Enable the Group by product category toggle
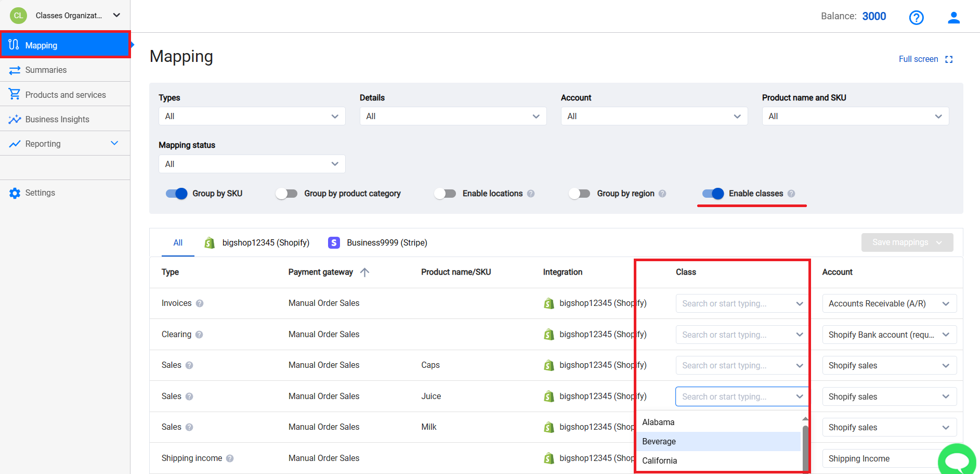The height and width of the screenshot is (474, 980). (x=286, y=193)
